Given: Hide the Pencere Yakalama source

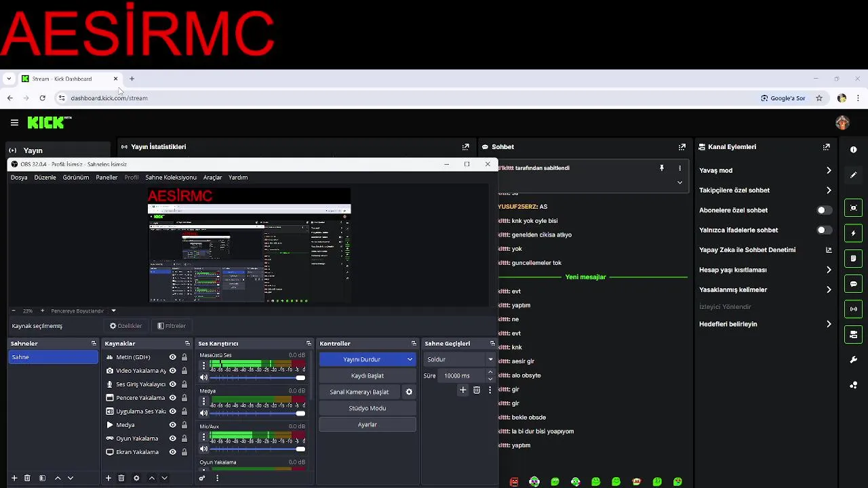Looking at the screenshot, I should click(x=172, y=398).
